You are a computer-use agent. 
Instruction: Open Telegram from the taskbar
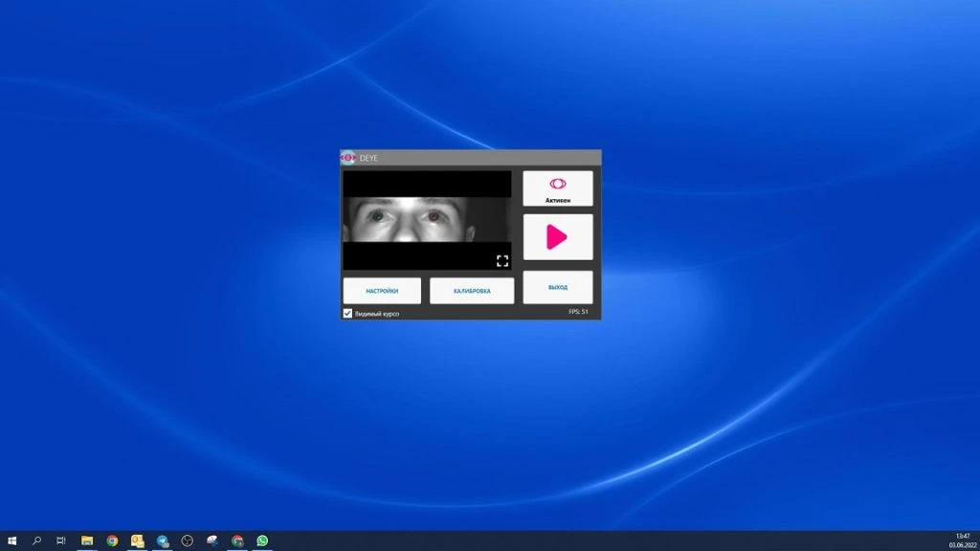pyautogui.click(x=163, y=540)
